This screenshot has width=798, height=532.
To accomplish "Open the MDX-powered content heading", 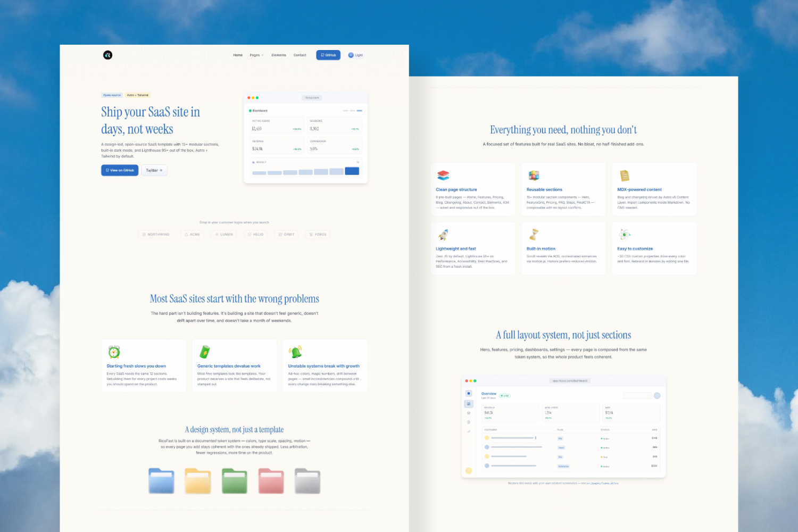I will pos(639,189).
